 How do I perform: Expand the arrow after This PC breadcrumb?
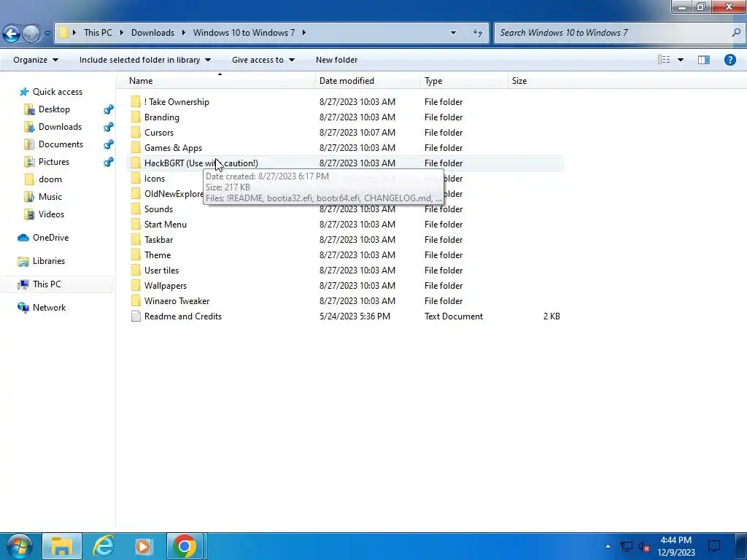[x=122, y=32]
